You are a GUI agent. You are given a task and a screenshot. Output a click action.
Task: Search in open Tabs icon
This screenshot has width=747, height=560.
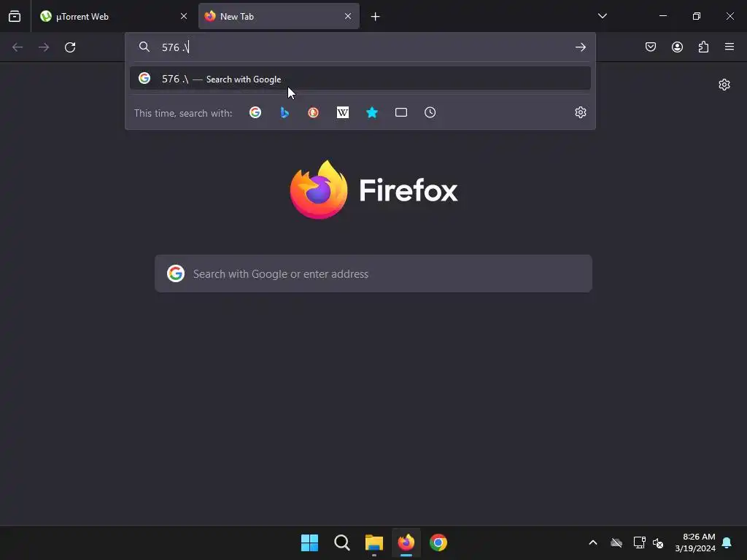click(x=401, y=112)
